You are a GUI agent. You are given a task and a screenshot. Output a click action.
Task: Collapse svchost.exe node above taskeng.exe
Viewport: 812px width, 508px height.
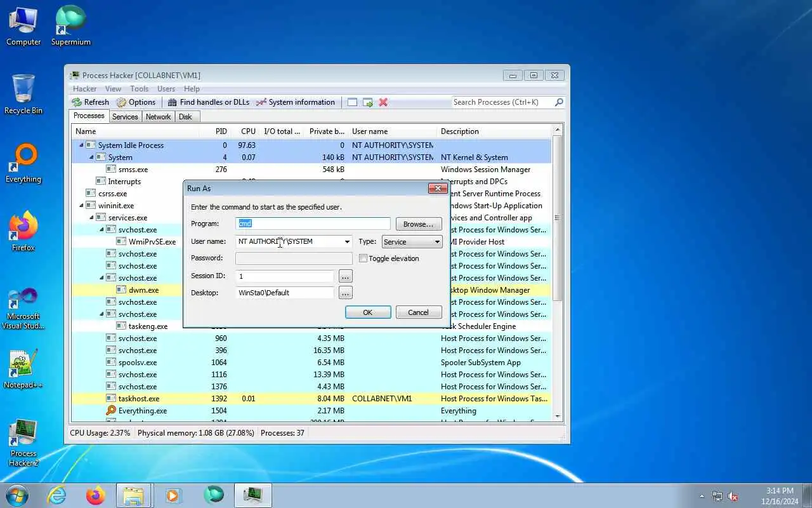101,314
